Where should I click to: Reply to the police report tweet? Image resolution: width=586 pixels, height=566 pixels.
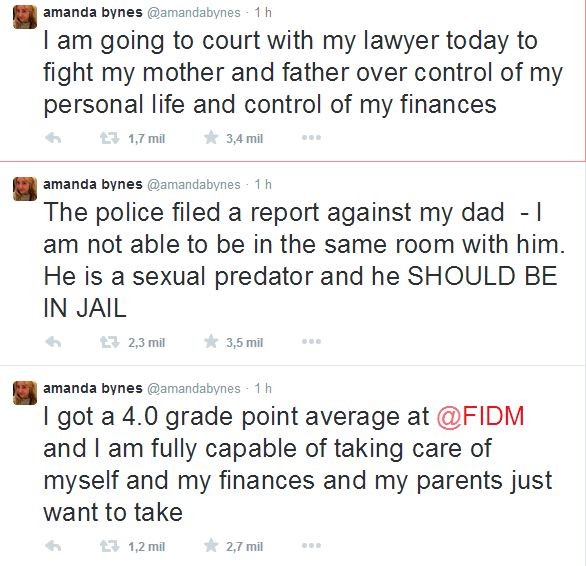[53, 342]
